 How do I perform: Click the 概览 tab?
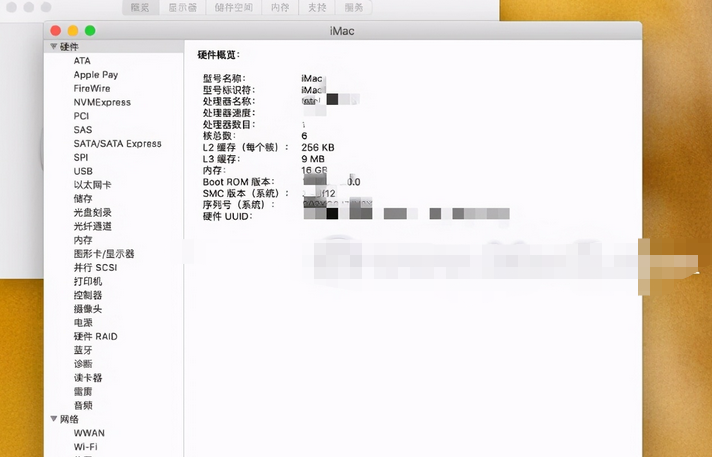(x=141, y=8)
